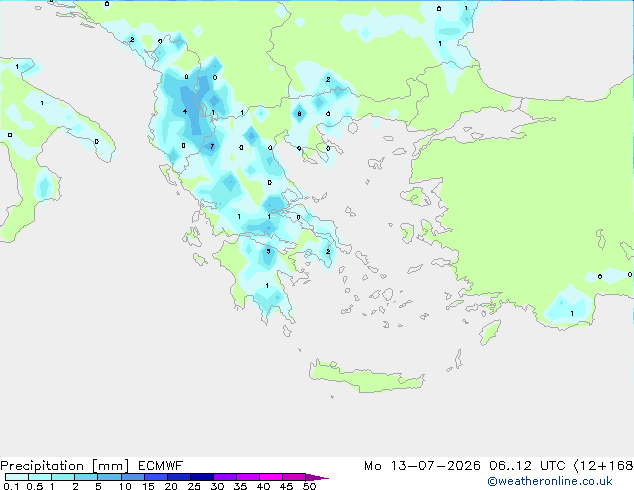Image resolution: width=634 pixels, height=490 pixels.
Task: Click the legend value '10'
Action: click(x=125, y=486)
